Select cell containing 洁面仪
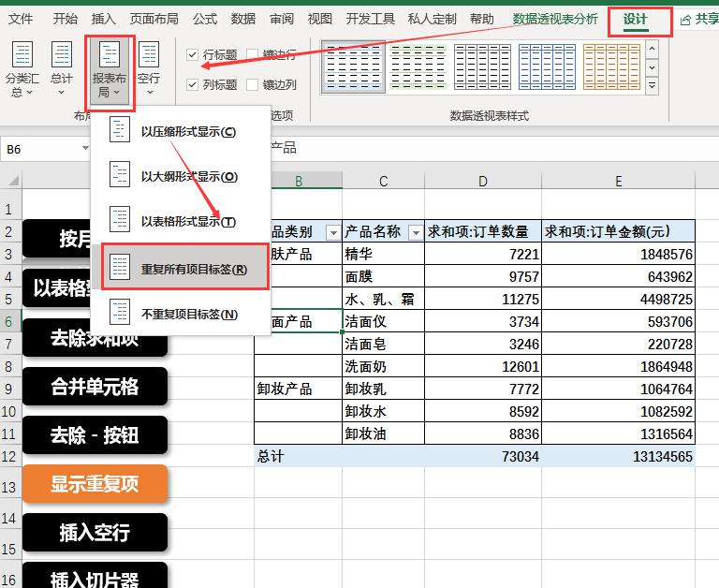 (383, 321)
